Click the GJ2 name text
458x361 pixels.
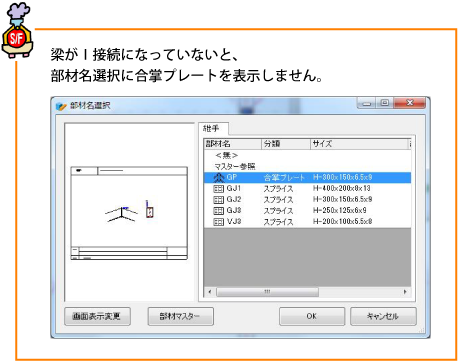tap(234, 199)
